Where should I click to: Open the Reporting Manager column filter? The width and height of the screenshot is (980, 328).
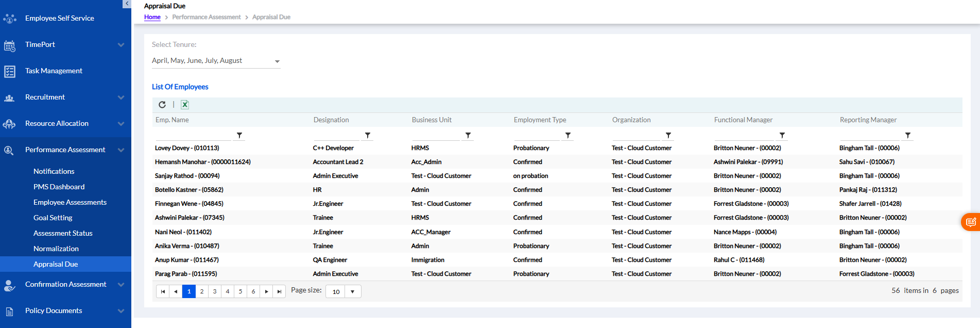click(908, 135)
